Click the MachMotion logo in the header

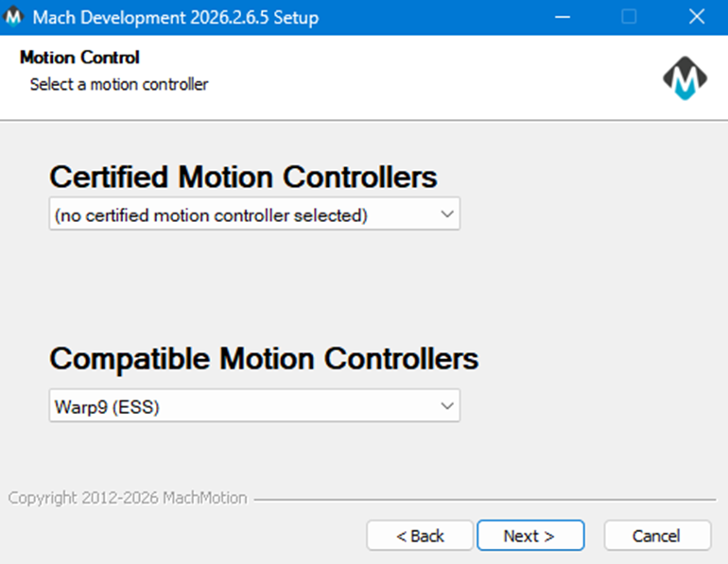(685, 78)
